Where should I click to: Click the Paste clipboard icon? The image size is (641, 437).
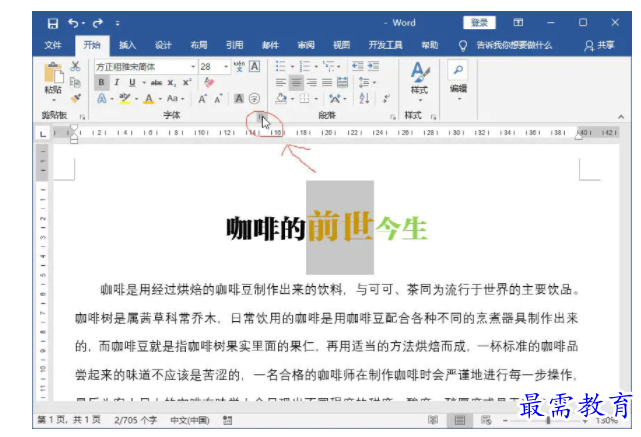click(x=54, y=73)
